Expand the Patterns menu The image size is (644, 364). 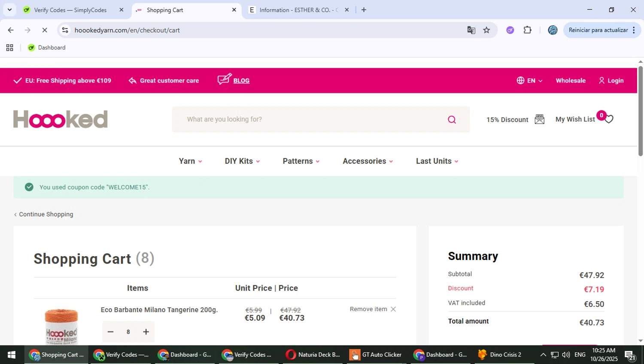(x=301, y=161)
